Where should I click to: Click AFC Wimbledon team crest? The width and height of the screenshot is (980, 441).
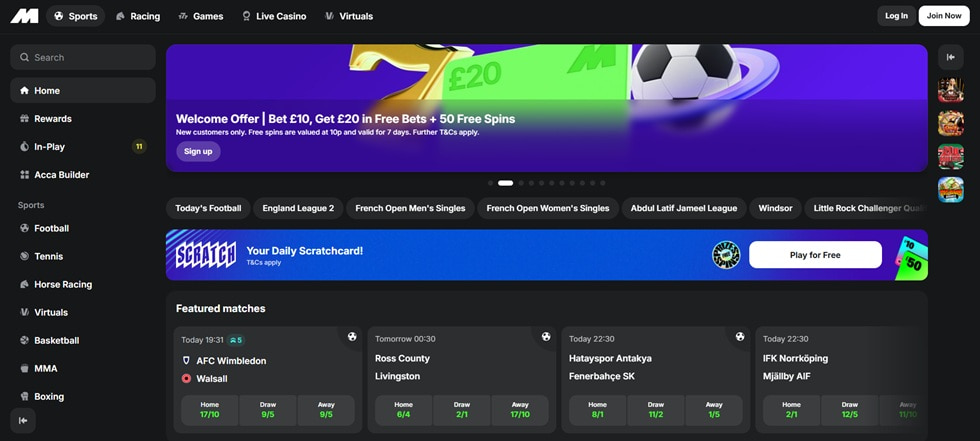[186, 360]
